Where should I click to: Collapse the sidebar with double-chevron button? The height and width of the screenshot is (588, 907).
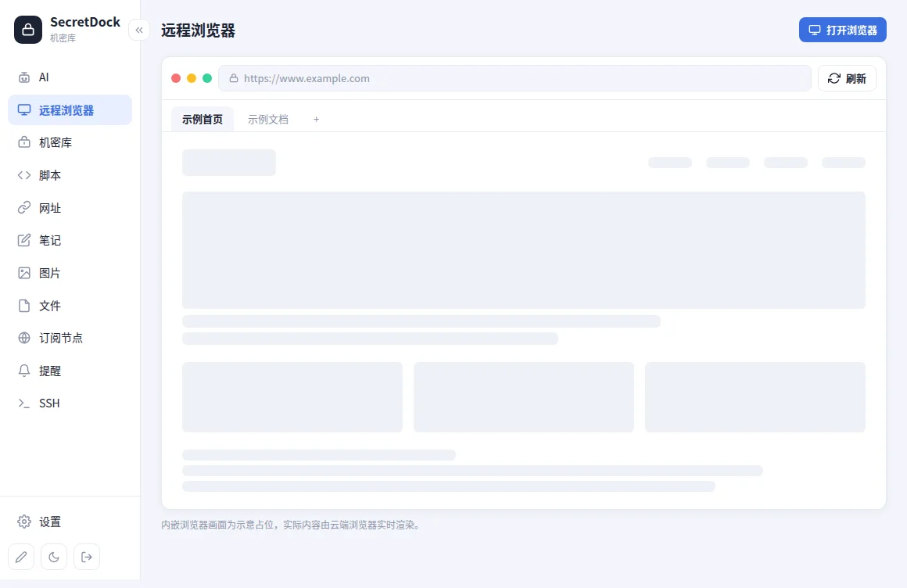point(139,30)
